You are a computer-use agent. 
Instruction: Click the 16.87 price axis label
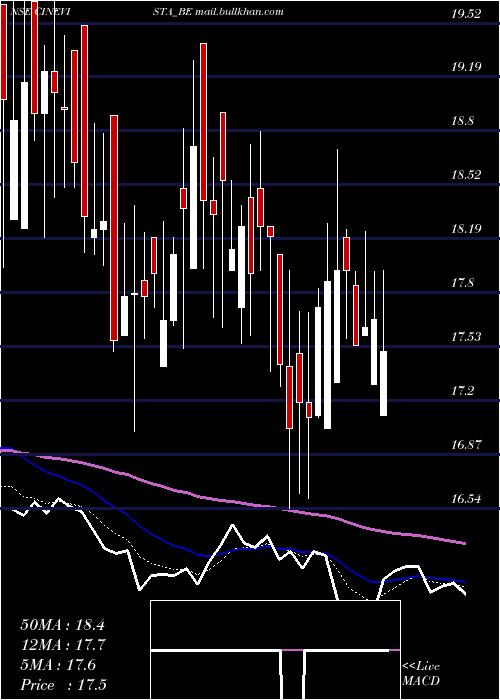(467, 445)
